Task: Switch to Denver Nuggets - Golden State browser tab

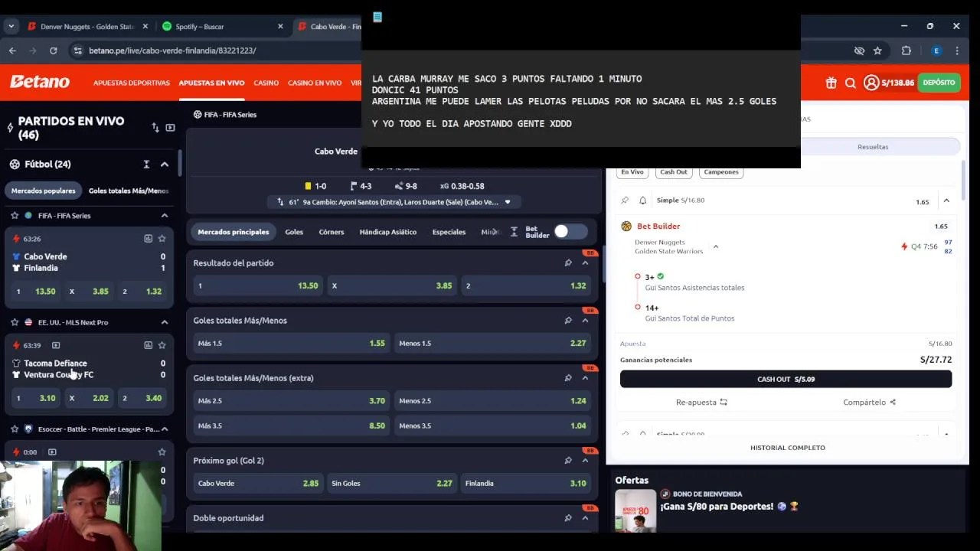Action: click(88, 26)
